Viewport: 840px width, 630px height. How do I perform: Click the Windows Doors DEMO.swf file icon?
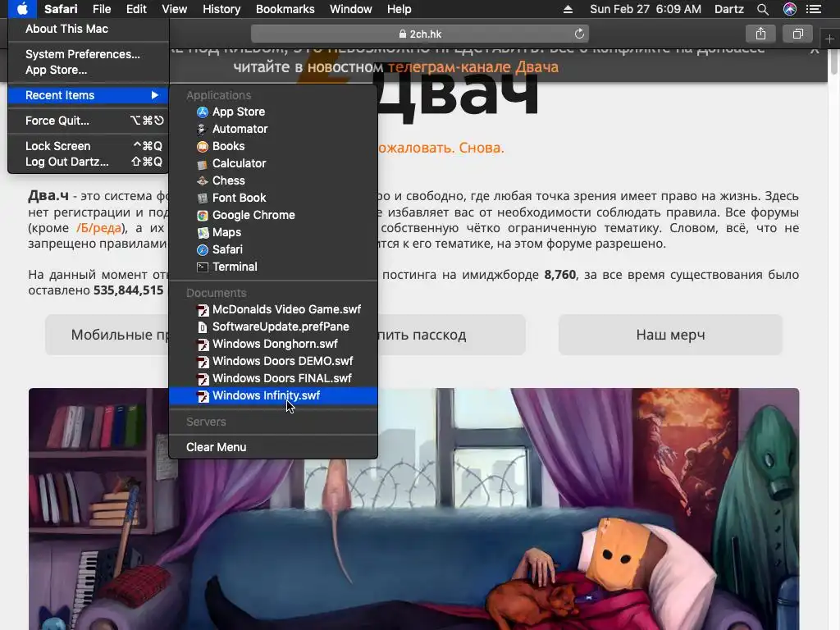tap(203, 361)
